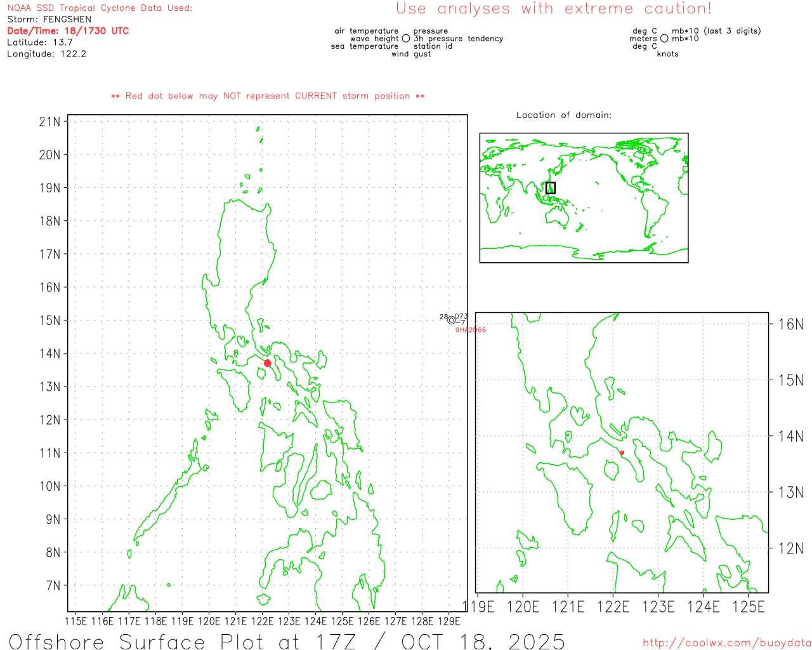The height and width of the screenshot is (650, 812).
Task: Click the Date/Time 18/1730 UTC text
Action: click(68, 31)
